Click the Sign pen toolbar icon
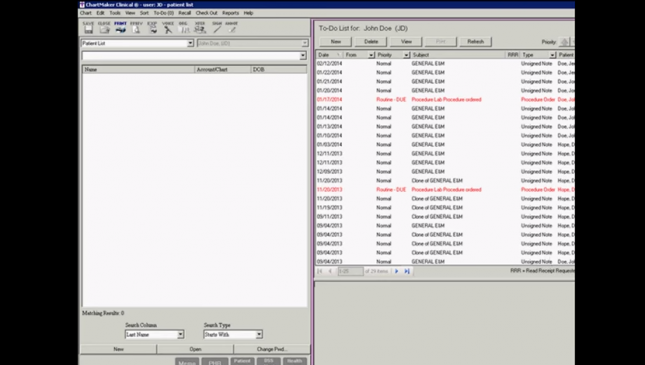645x365 pixels. (217, 28)
